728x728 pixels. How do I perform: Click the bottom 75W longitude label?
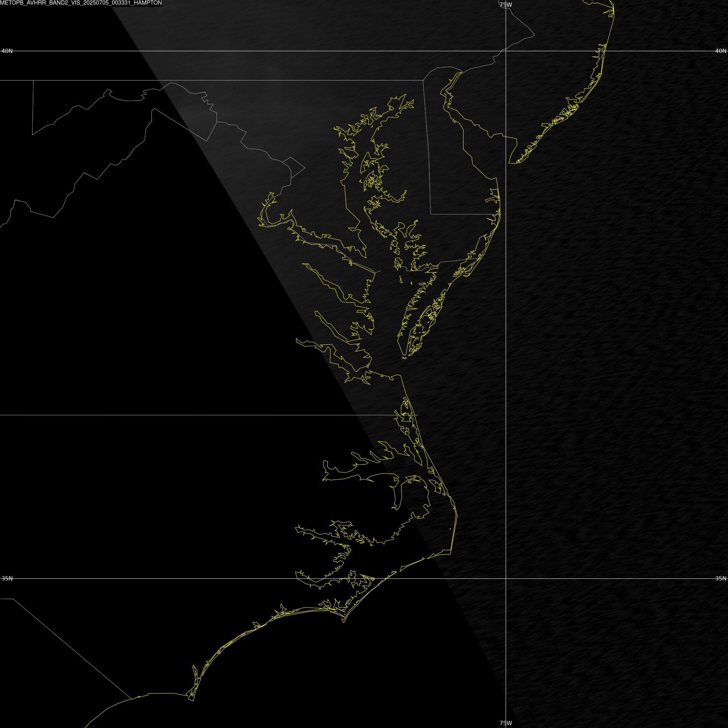point(506,723)
